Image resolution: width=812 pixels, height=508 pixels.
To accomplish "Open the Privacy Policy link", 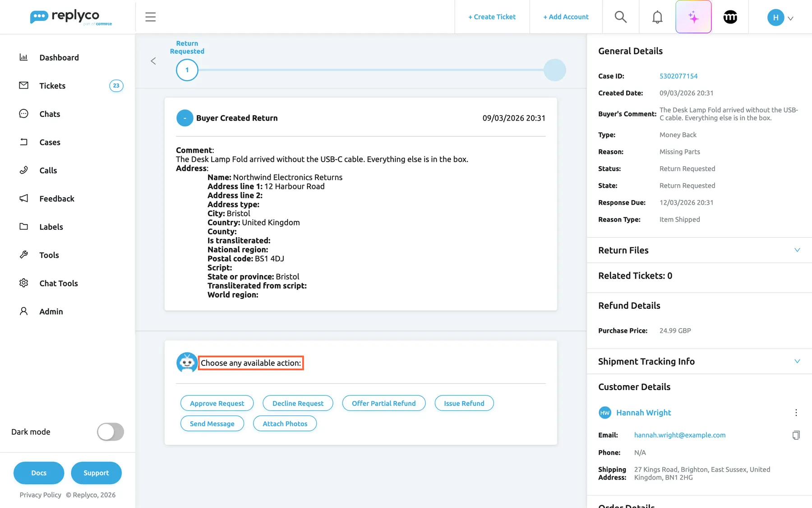I will (41, 495).
